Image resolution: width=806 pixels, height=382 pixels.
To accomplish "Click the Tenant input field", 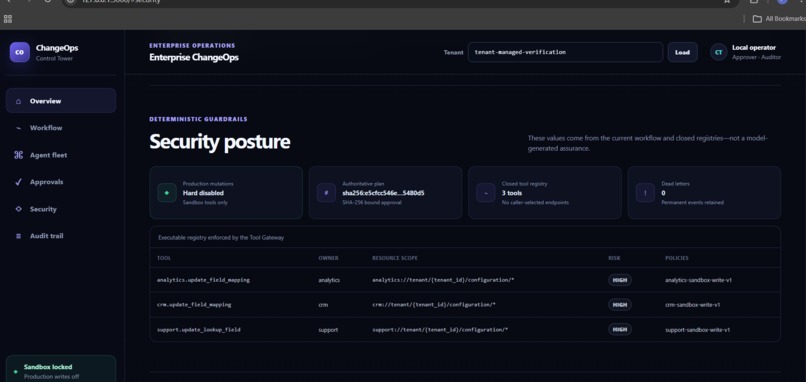I will [565, 52].
